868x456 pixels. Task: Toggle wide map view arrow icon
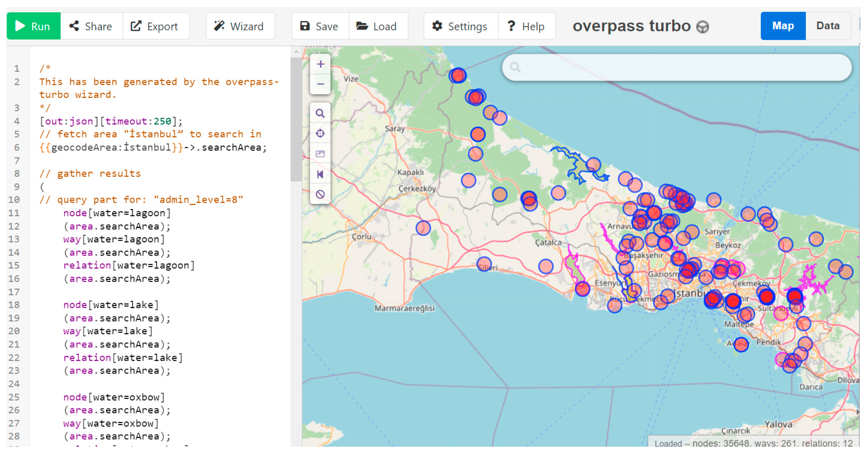[x=320, y=174]
